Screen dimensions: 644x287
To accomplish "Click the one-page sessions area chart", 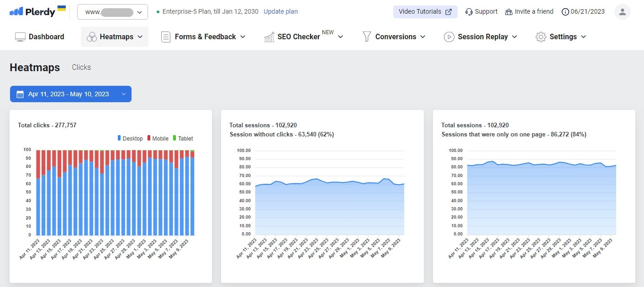I will tap(542, 198).
